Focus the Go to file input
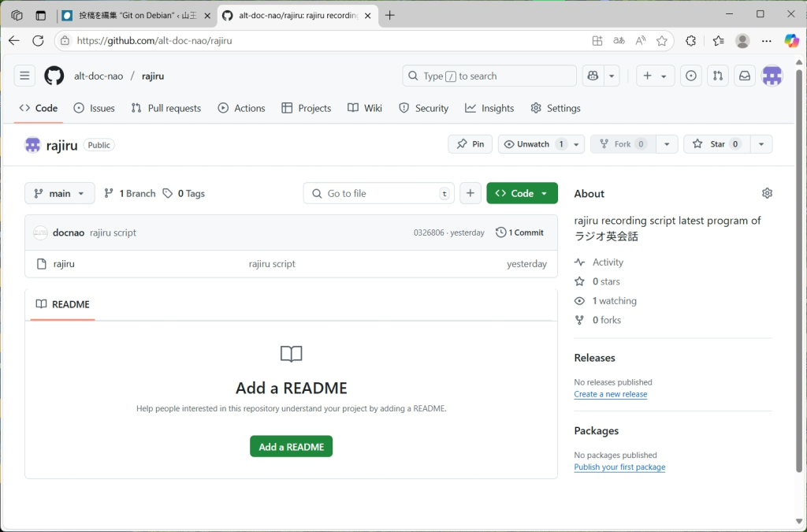This screenshot has width=807, height=532. pos(379,193)
